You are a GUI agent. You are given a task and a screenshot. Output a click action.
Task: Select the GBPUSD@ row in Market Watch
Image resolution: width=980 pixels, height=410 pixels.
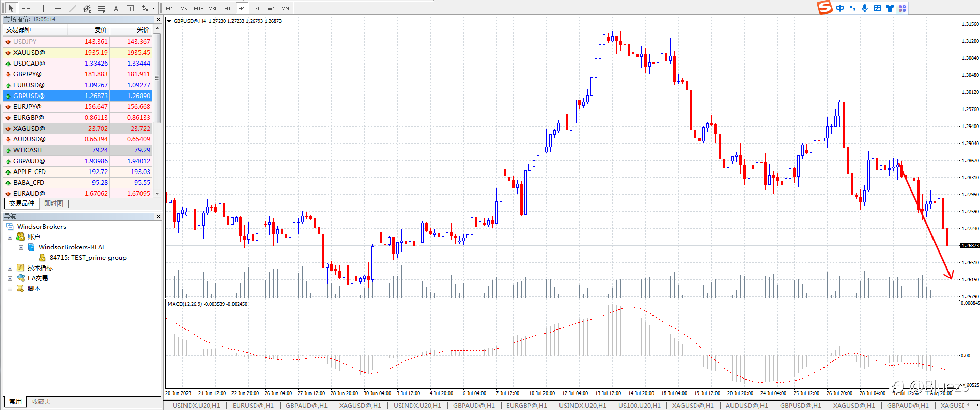(x=77, y=96)
